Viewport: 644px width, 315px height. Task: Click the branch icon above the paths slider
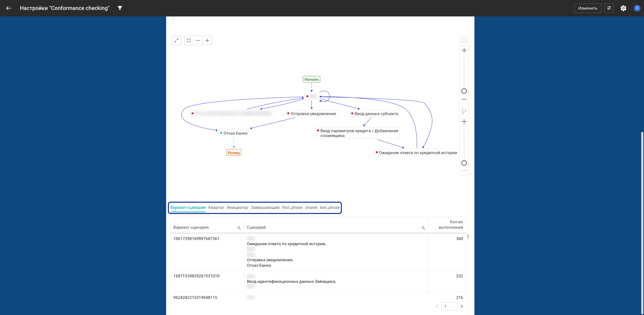click(x=464, y=112)
